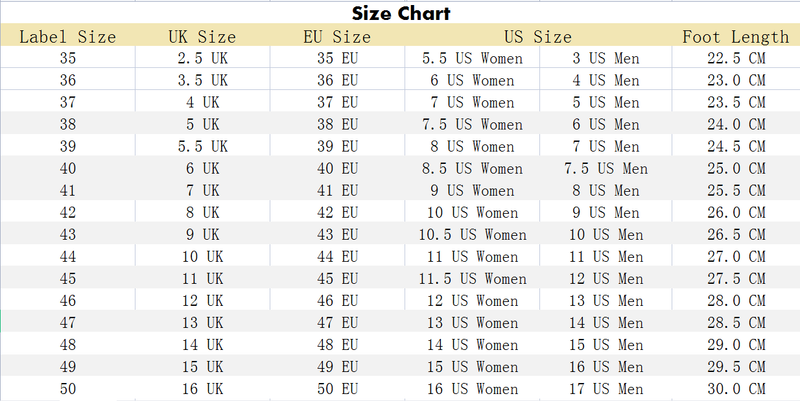Select the '10.5 US Women' cell
This screenshot has width=800, height=401.
(472, 234)
